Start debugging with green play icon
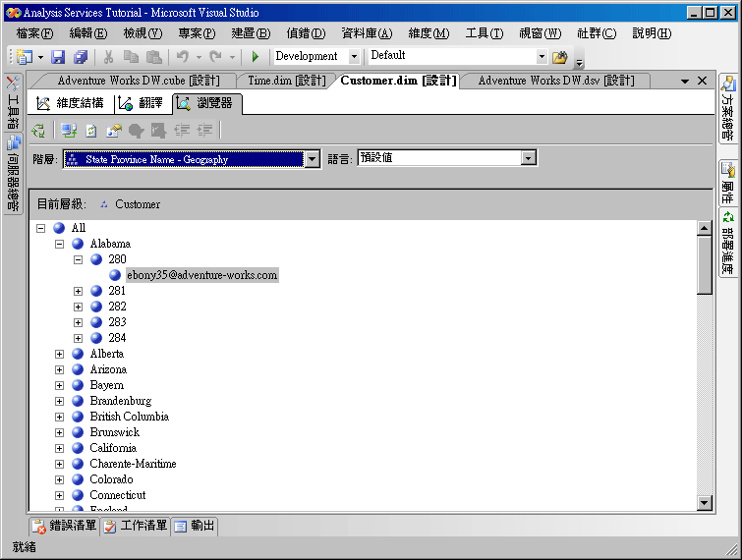Screen dimensions: 742x560 (256, 57)
